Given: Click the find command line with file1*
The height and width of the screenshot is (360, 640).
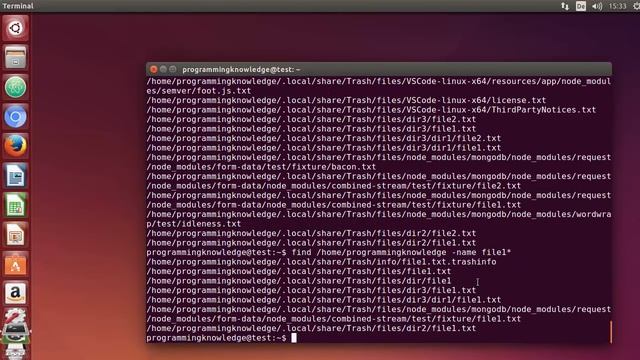Looking at the screenshot, I should [329, 253].
